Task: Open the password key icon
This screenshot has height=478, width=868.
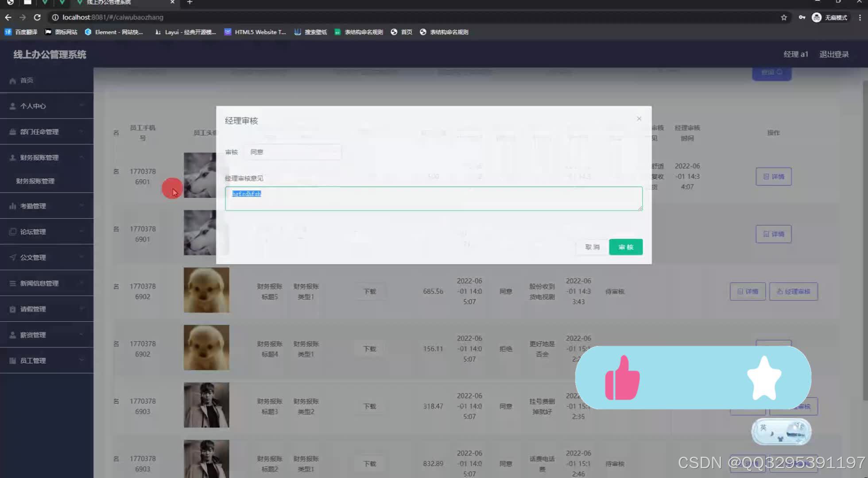Action: [802, 17]
